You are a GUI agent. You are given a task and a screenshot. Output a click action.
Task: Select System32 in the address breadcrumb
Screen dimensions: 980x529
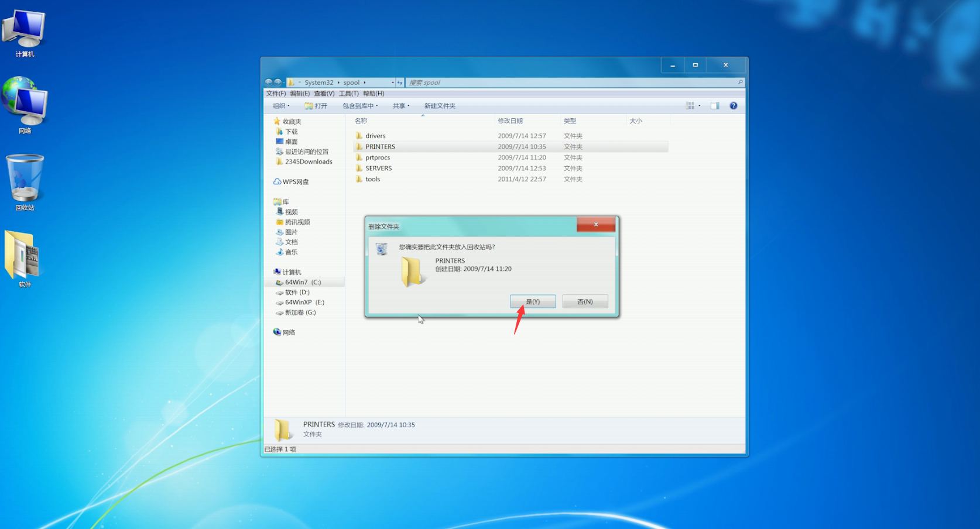318,83
